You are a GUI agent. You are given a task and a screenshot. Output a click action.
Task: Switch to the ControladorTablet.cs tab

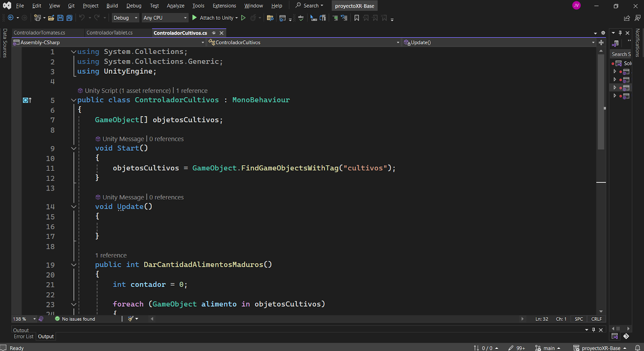(109, 33)
